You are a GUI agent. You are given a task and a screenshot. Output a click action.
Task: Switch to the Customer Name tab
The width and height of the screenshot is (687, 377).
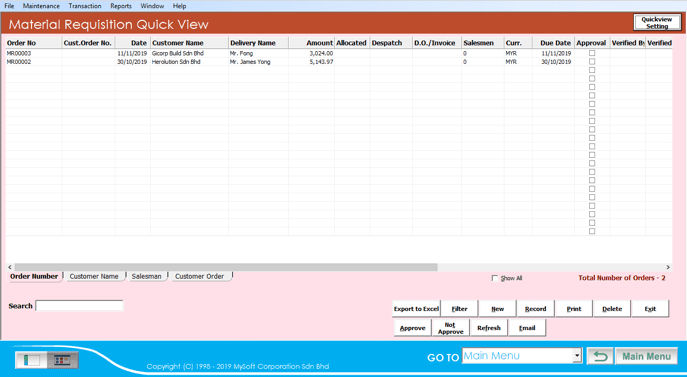pyautogui.click(x=94, y=277)
